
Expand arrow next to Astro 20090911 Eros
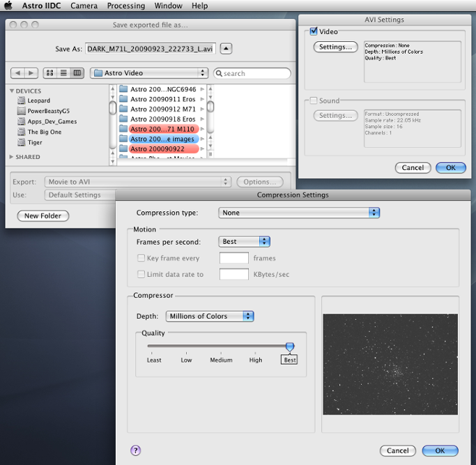click(202, 99)
